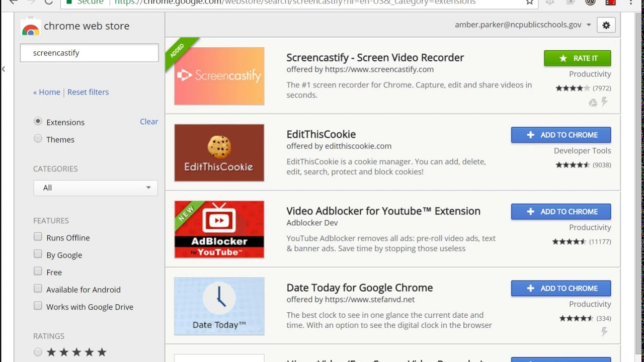Click the lightning bolt icon under Date Today
This screenshot has width=644, height=362.
[604, 332]
